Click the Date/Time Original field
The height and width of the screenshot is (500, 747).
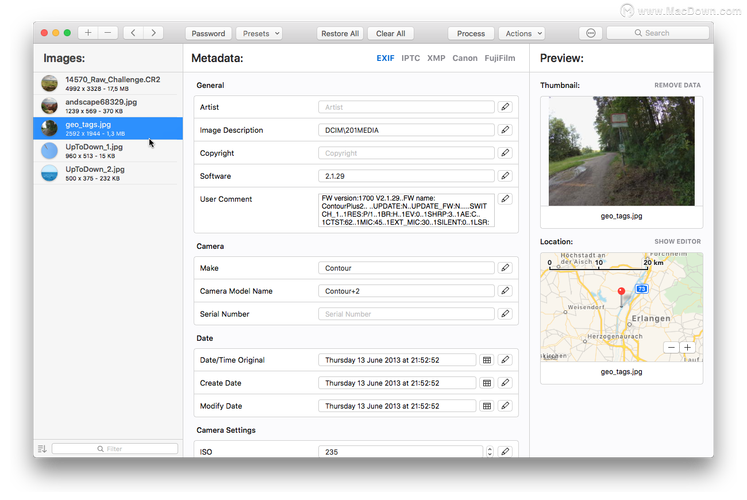[397, 360]
